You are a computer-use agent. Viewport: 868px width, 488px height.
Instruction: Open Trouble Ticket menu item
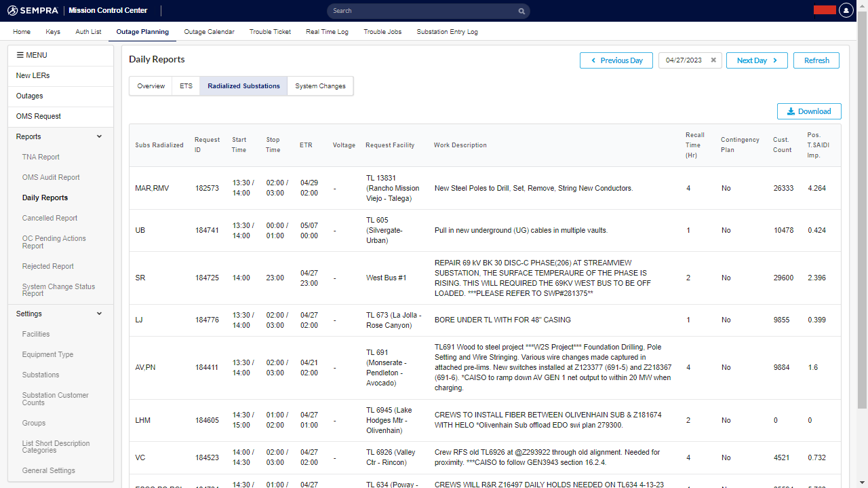(x=270, y=32)
